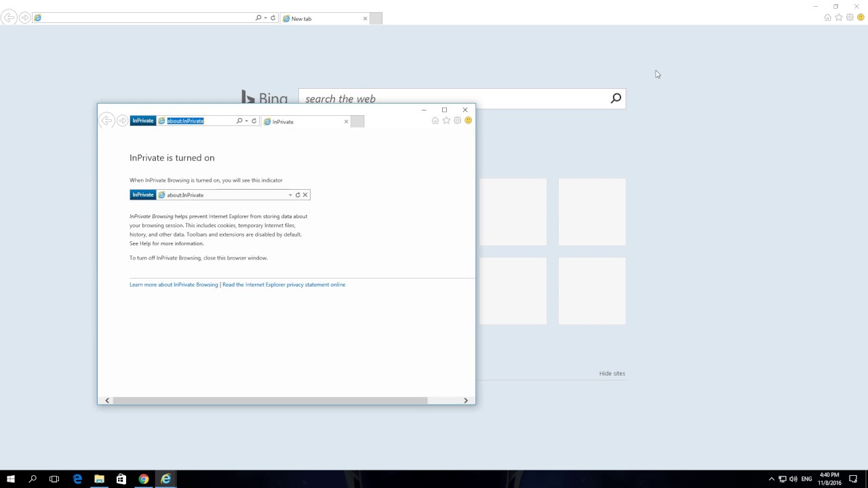868x488 pixels.
Task: Go home in the InPrivate window
Action: [x=435, y=121]
